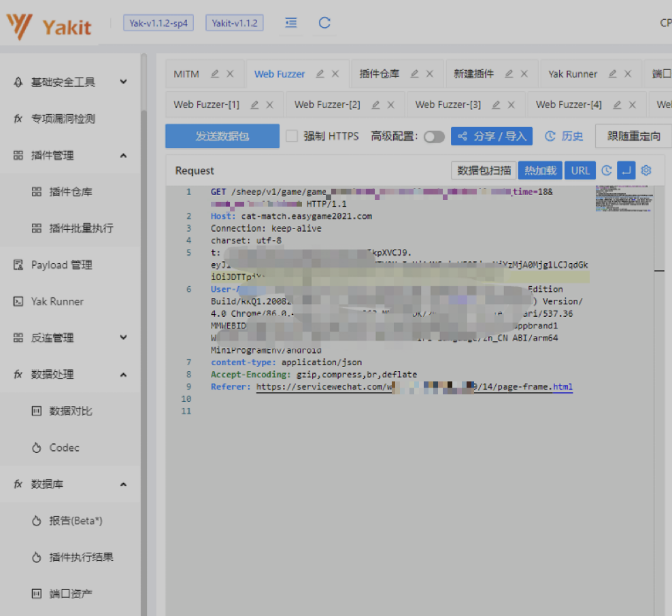Click the URL button in Request toolbar

click(580, 171)
